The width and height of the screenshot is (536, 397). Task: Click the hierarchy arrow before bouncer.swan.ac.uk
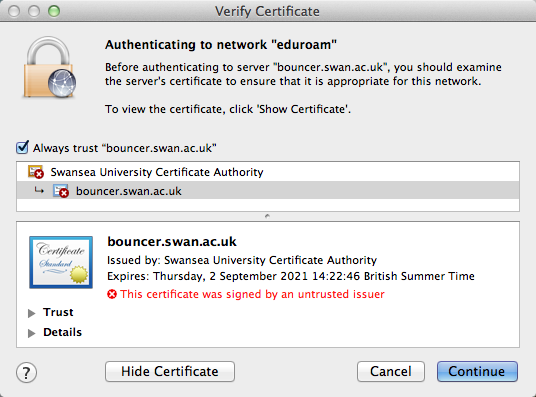pos(39,190)
